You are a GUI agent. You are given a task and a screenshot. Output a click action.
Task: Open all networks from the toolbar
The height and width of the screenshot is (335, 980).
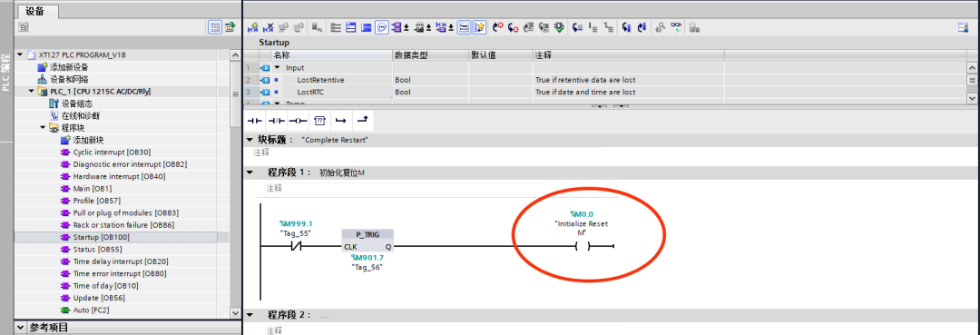pos(350,27)
